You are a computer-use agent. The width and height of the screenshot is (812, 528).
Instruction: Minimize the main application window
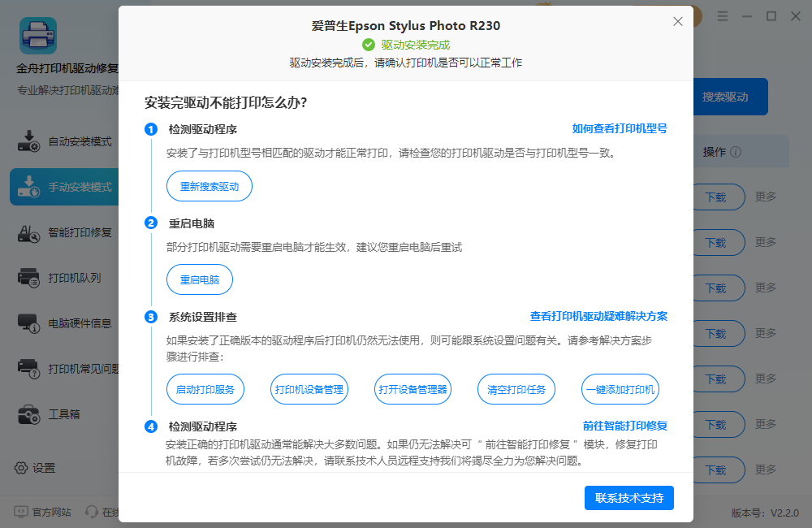click(x=747, y=16)
